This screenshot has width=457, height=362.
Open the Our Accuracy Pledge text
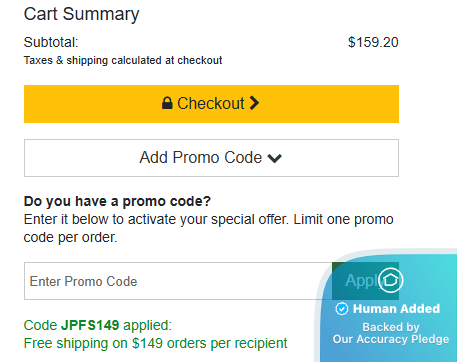pos(391,339)
